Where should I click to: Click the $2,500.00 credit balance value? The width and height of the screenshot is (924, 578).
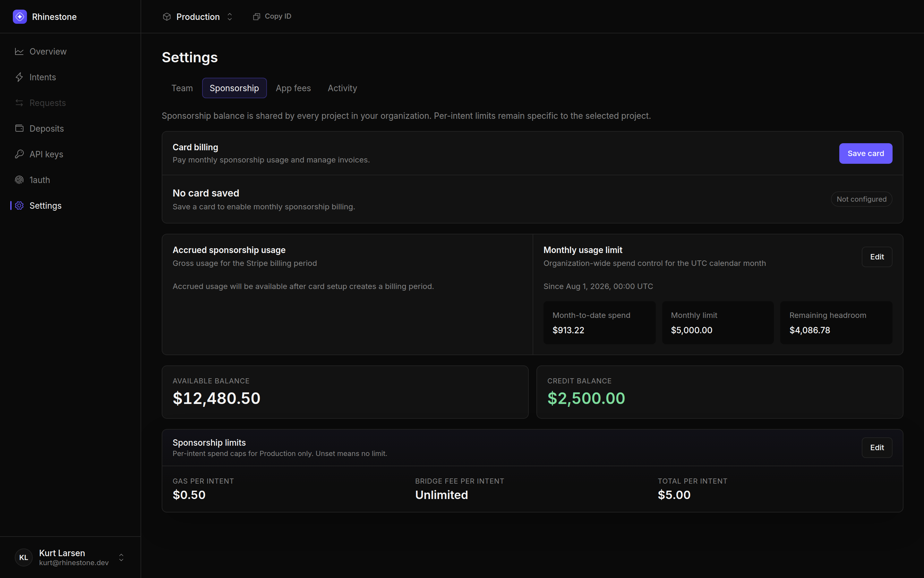(586, 398)
